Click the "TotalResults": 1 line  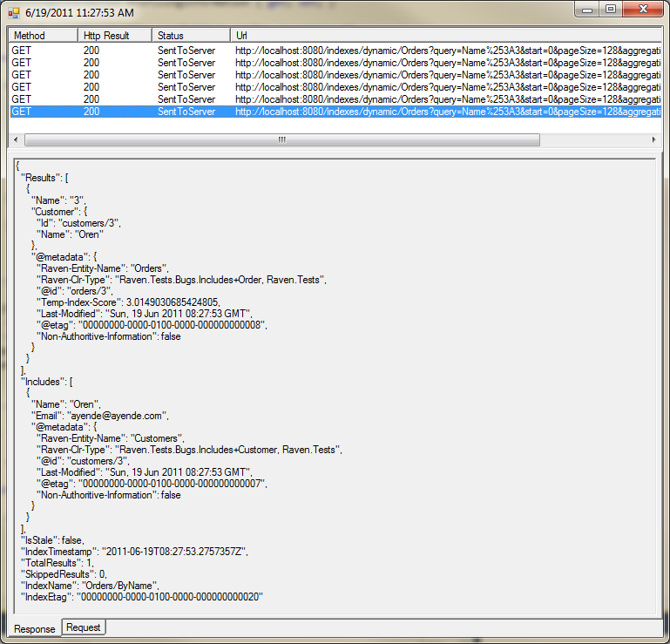coord(58,563)
